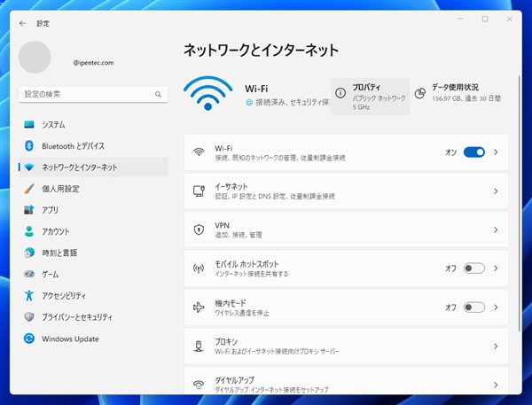532x405 pixels.
Task: Click ワイヤレス通信を停止 description text
Action: [242, 313]
